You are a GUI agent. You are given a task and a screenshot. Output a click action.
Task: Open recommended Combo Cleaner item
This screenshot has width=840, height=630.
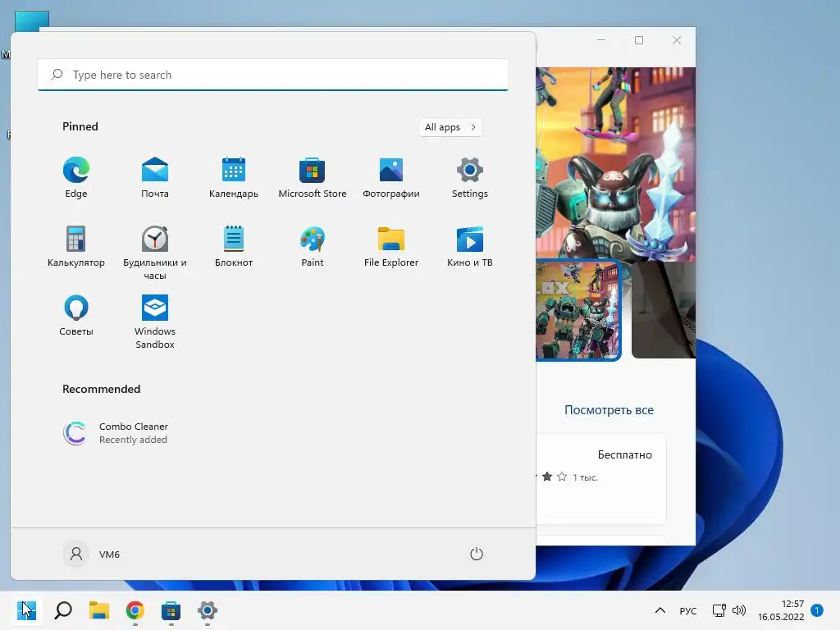(x=116, y=433)
